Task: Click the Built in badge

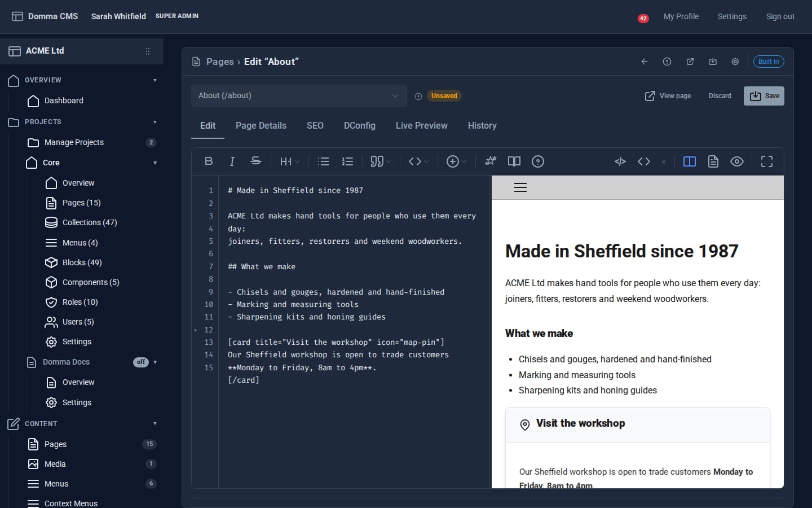Action: click(x=769, y=62)
